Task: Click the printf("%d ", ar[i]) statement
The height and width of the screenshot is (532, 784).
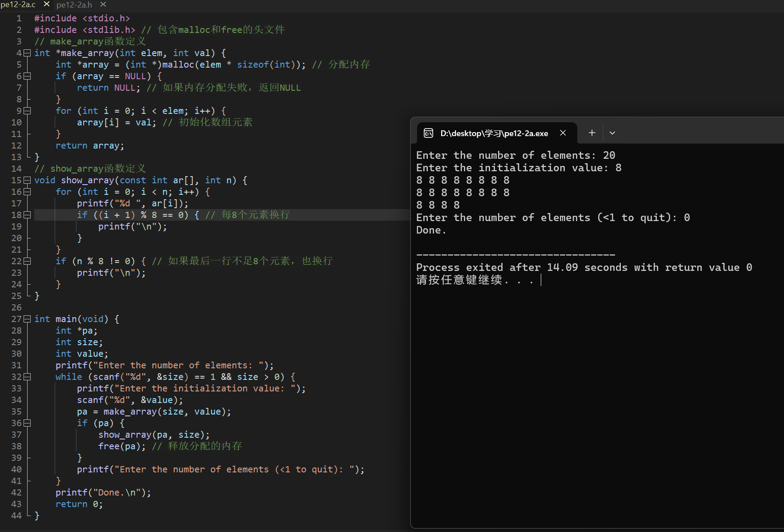Action: pyautogui.click(x=133, y=203)
